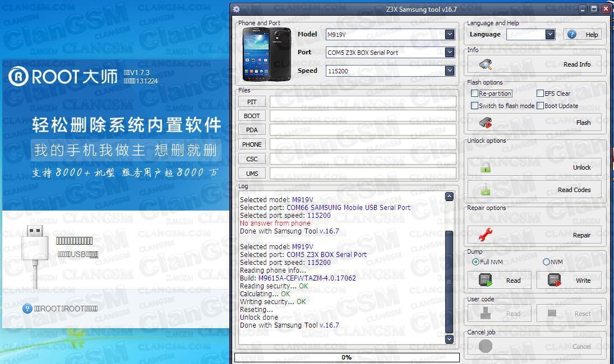This screenshot has width=614, height=364.
Task: Click the PDA file button
Action: 252,130
